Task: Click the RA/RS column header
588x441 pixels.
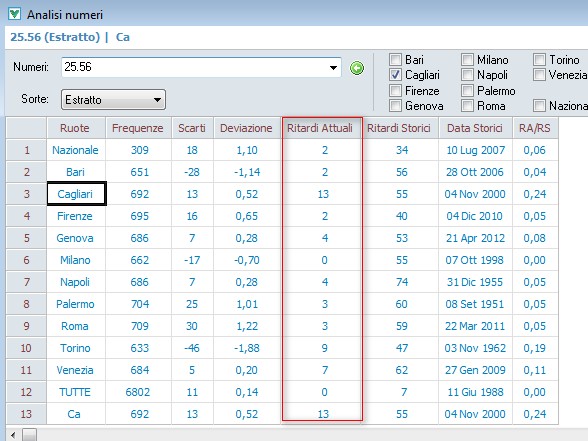Action: pyautogui.click(x=535, y=128)
